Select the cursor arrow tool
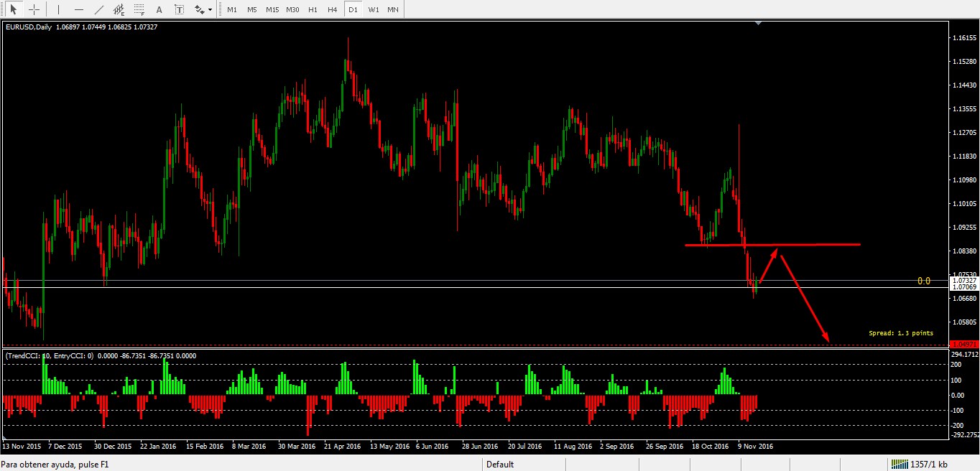980x471 pixels. (14, 10)
